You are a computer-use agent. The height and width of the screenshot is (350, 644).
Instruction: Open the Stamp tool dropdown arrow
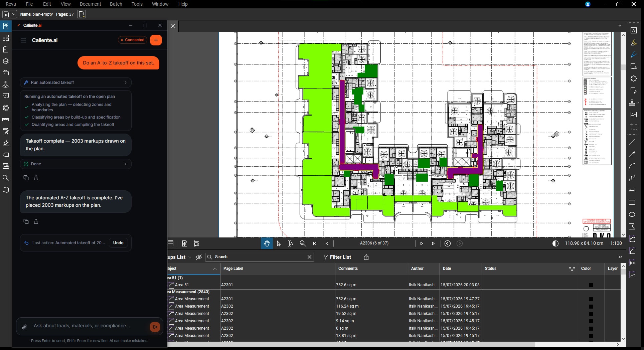pyautogui.click(x=638, y=103)
